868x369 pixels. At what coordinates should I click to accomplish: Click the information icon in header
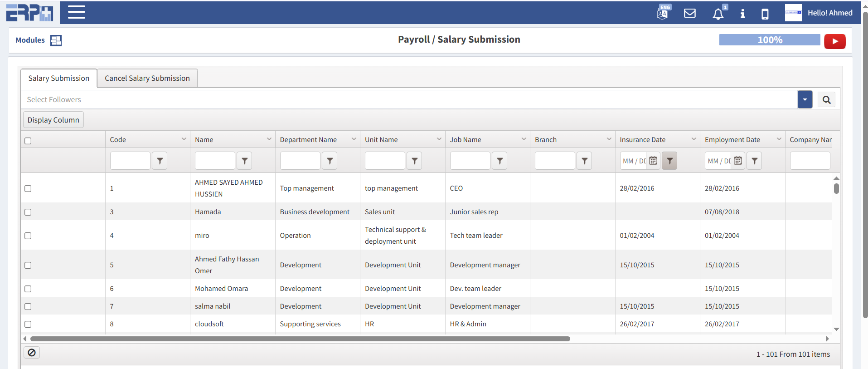[x=742, y=14]
